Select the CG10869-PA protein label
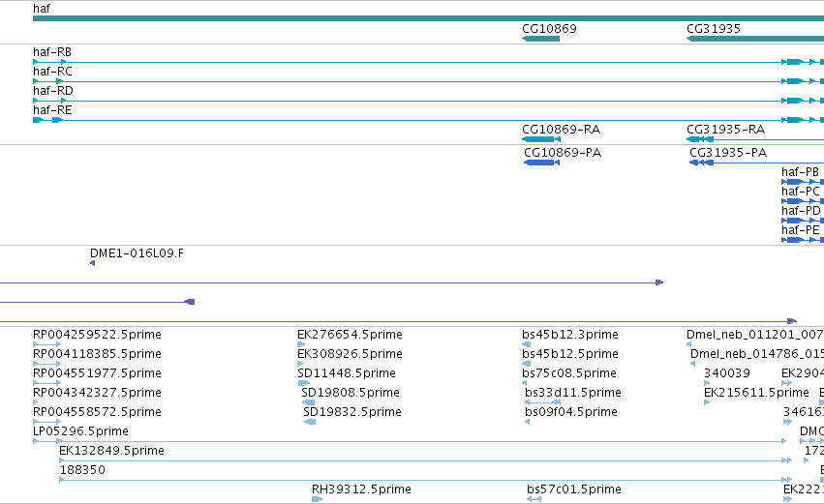Screen dimensions: 824x504 coord(563,153)
